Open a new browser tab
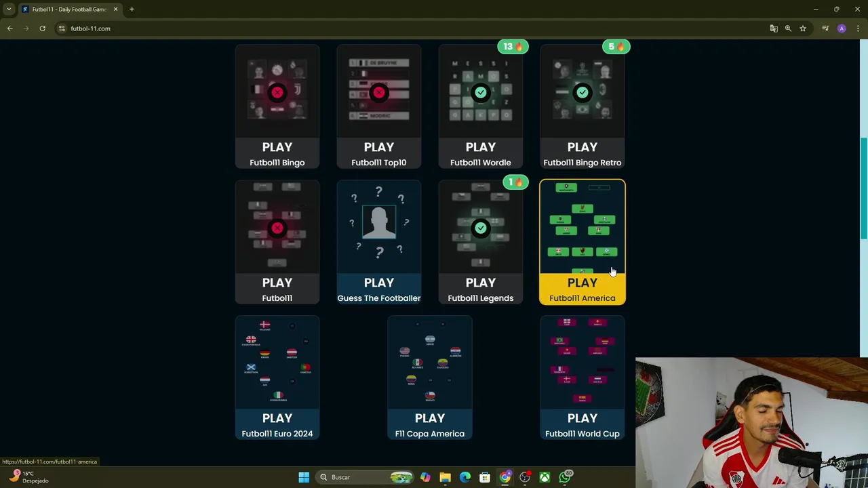Image resolution: width=868 pixels, height=488 pixels. (132, 9)
